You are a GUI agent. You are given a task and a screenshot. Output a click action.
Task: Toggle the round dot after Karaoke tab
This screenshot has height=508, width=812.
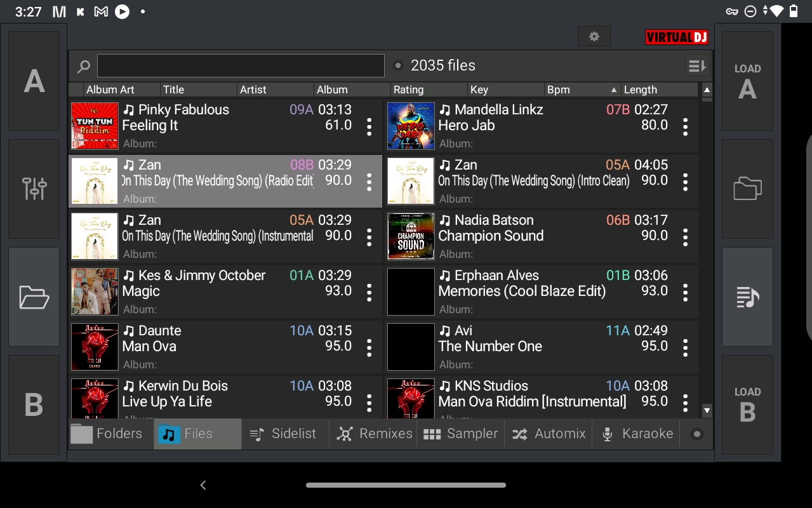tap(697, 434)
